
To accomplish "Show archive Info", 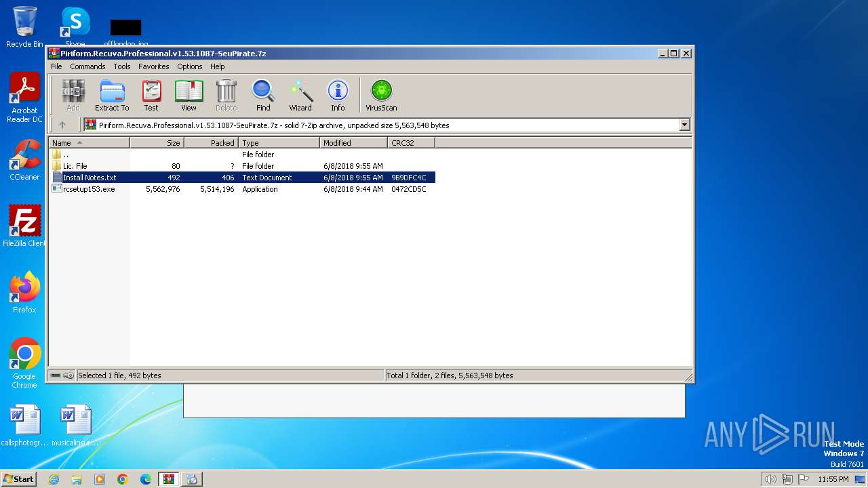I will click(x=338, y=96).
